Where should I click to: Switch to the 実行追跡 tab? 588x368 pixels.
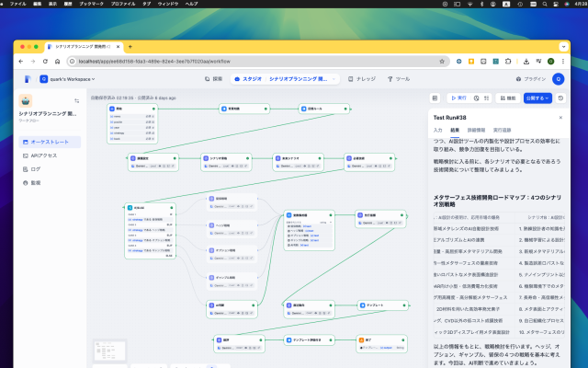pyautogui.click(x=502, y=130)
